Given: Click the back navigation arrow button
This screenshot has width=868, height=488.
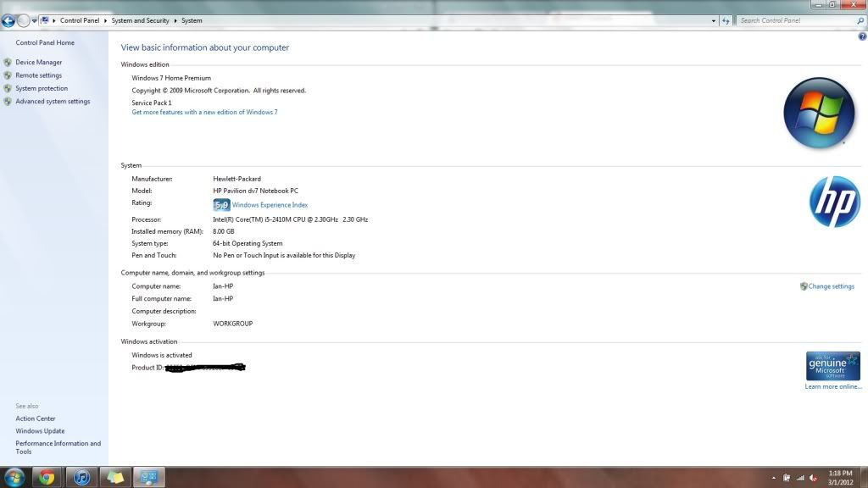Looking at the screenshot, I should coord(8,20).
